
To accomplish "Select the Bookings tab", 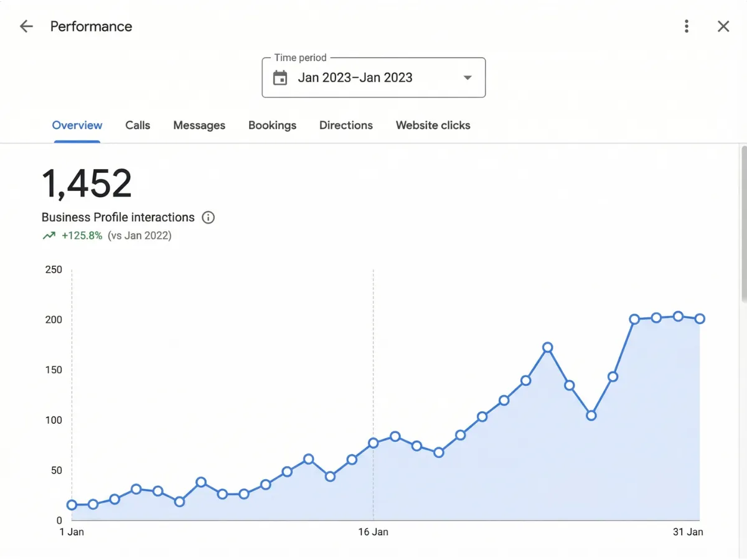I will tap(272, 125).
